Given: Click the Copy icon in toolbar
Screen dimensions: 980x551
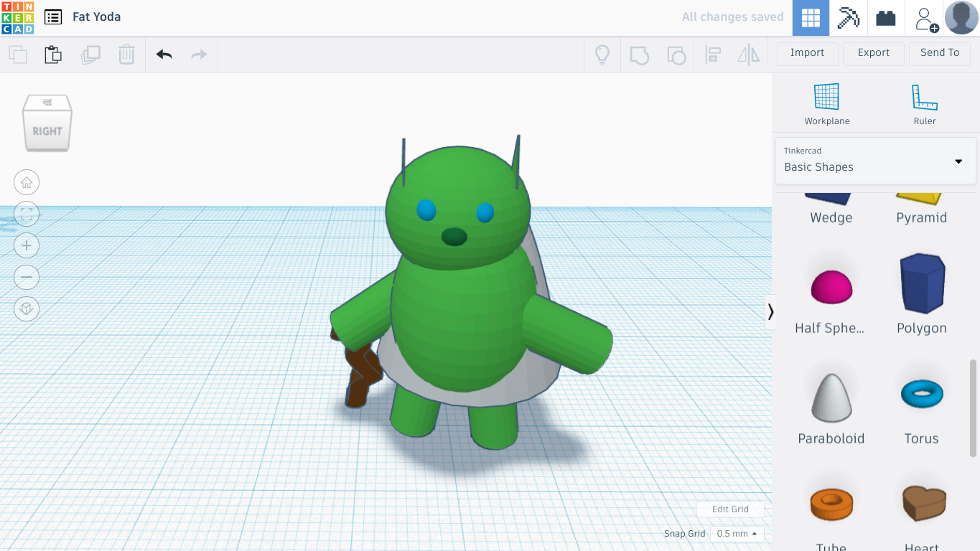Looking at the screenshot, I should click(x=18, y=55).
